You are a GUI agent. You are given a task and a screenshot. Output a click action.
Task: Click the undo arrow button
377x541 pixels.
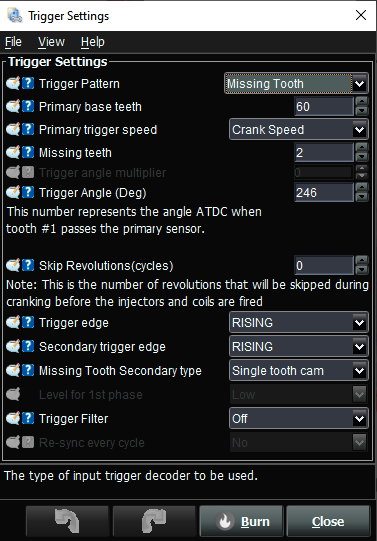coord(67,521)
